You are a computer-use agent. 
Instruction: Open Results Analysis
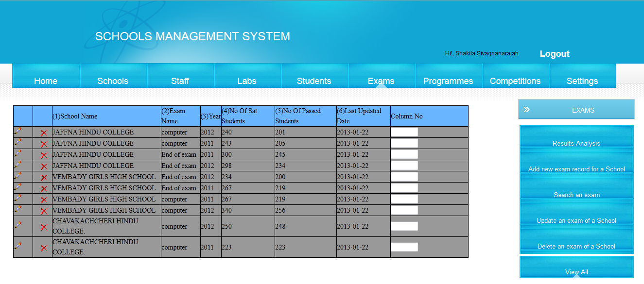pos(576,143)
